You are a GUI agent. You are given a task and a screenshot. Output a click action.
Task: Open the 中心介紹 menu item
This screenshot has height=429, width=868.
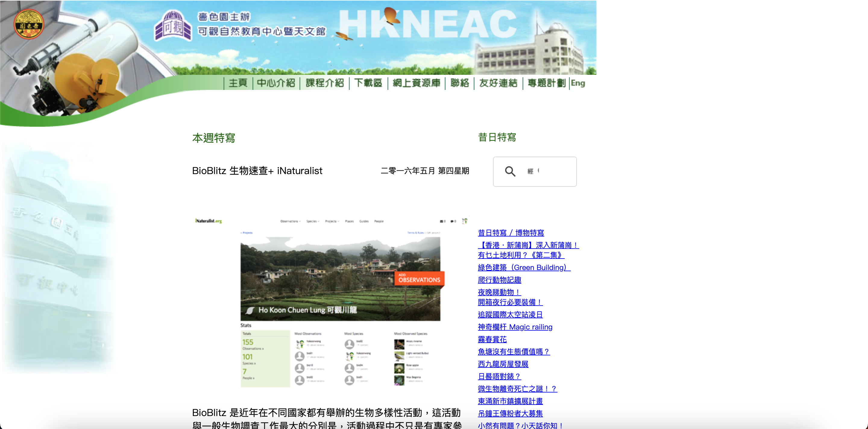(276, 83)
